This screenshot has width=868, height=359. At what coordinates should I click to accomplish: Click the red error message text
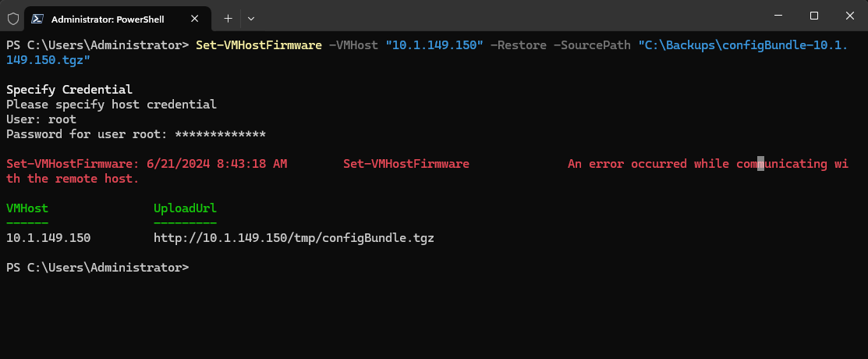tap(707, 164)
